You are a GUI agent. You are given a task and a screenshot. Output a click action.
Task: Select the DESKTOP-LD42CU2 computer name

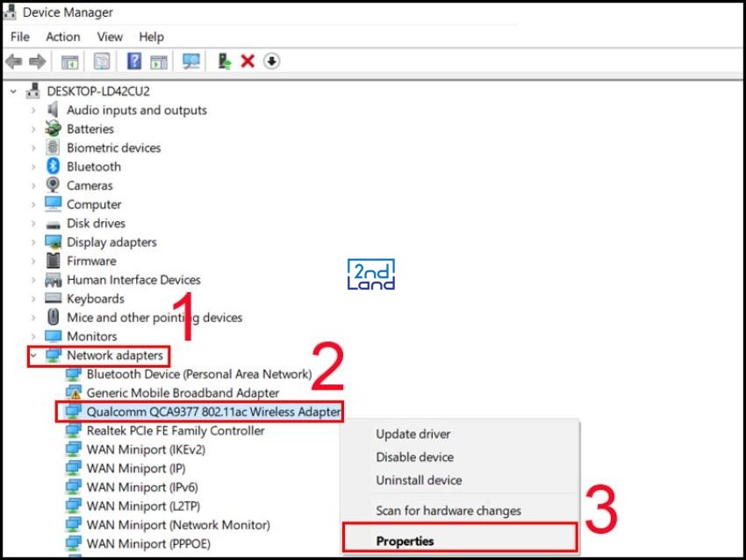point(98,91)
